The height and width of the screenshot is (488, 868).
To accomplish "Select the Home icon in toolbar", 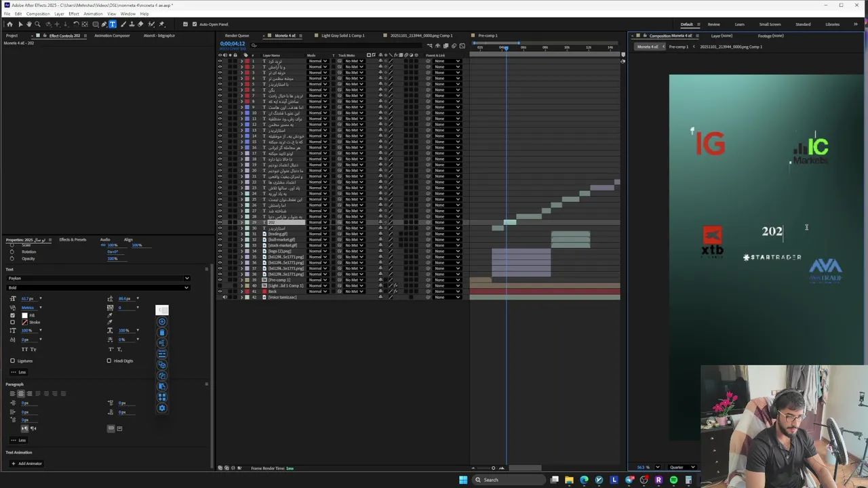I will click(9, 24).
